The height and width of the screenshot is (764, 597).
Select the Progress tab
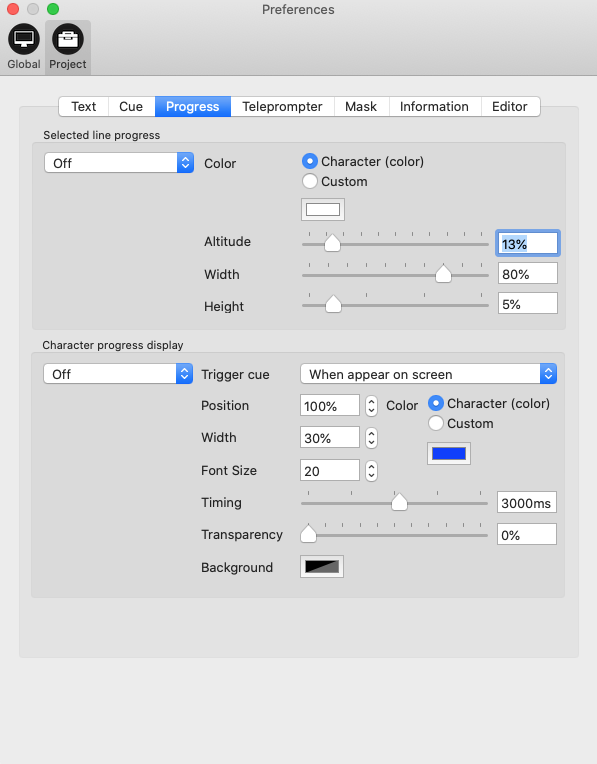193,107
